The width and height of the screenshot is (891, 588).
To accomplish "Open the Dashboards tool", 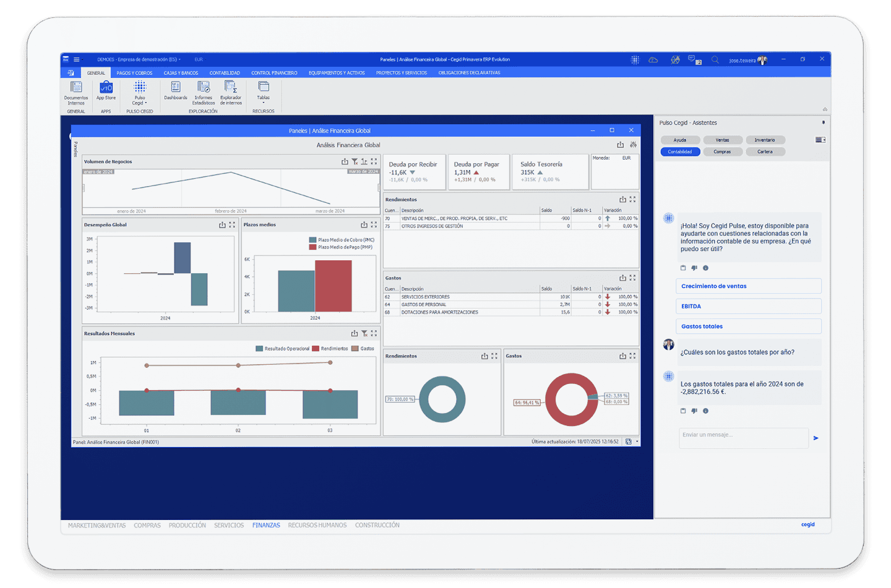I will click(176, 90).
